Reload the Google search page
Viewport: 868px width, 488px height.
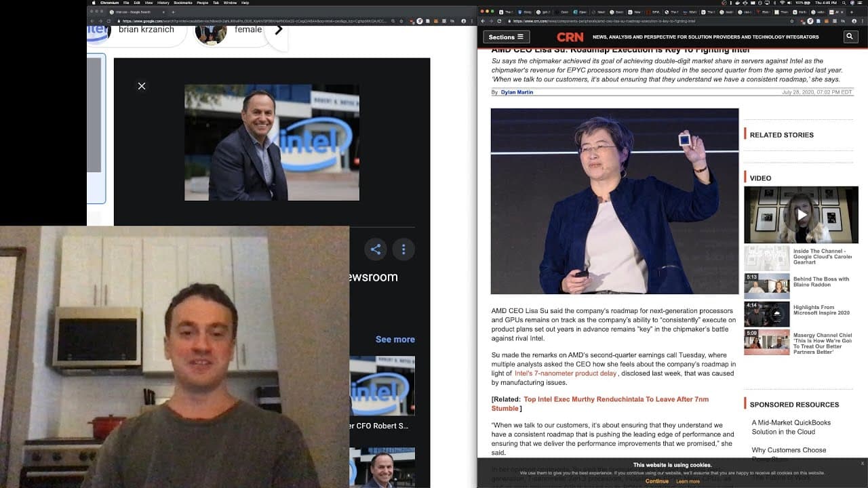pyautogui.click(x=108, y=21)
